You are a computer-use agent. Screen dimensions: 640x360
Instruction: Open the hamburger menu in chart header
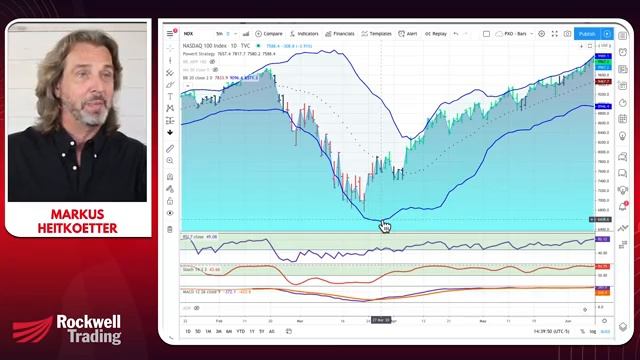click(x=170, y=33)
